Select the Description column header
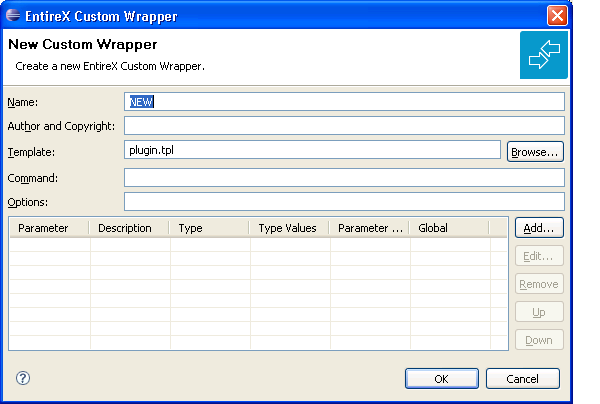 pyautogui.click(x=129, y=228)
